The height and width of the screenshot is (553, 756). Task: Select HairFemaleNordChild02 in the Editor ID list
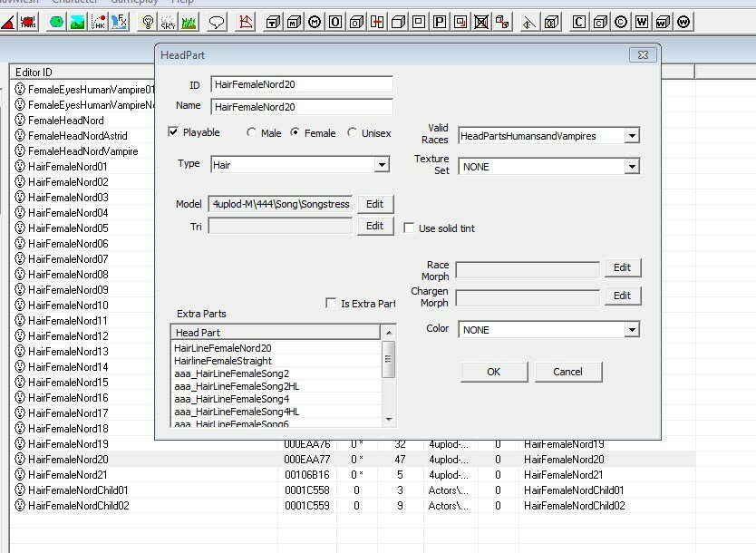pos(79,506)
